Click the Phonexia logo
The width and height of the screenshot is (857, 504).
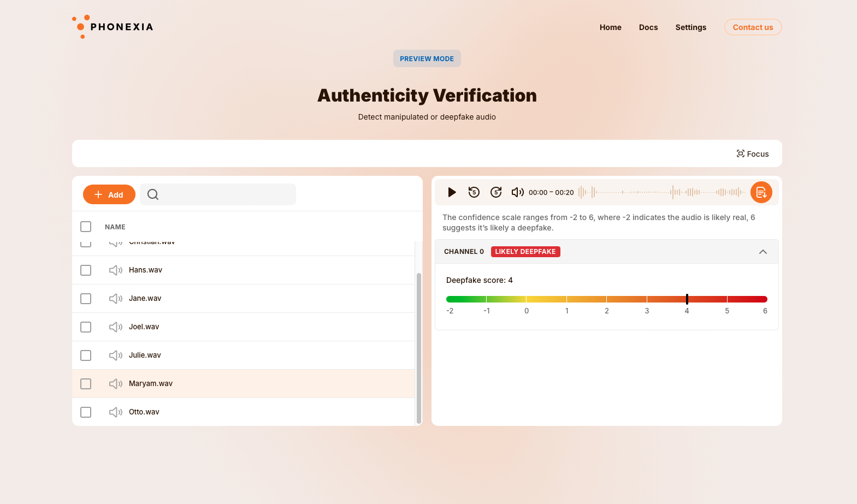113,27
